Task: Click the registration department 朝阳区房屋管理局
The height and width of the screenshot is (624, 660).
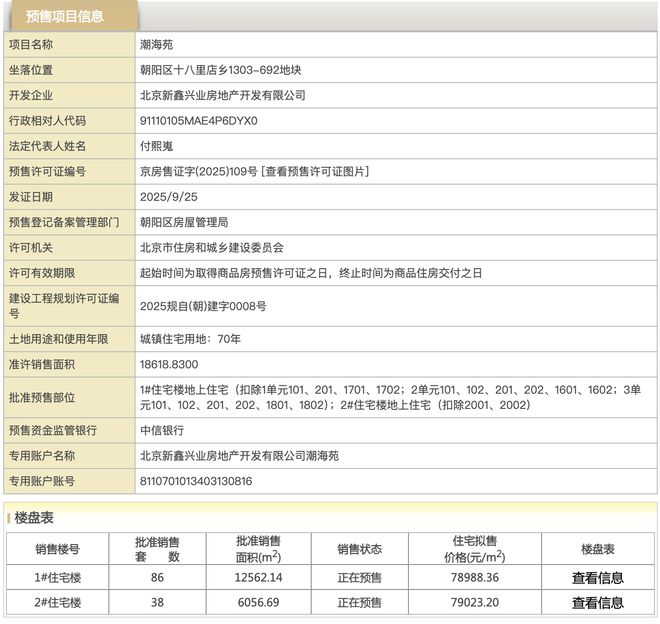Action: tap(184, 222)
